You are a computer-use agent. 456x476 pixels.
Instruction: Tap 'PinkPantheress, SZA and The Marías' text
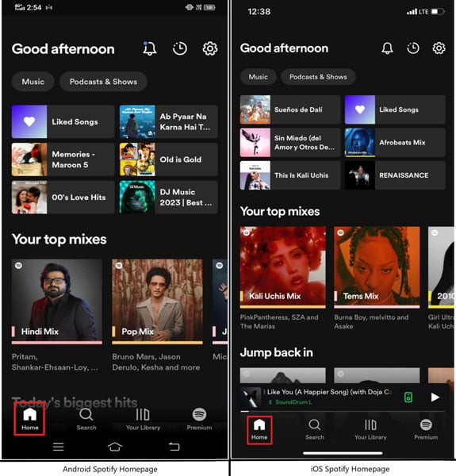[279, 322]
